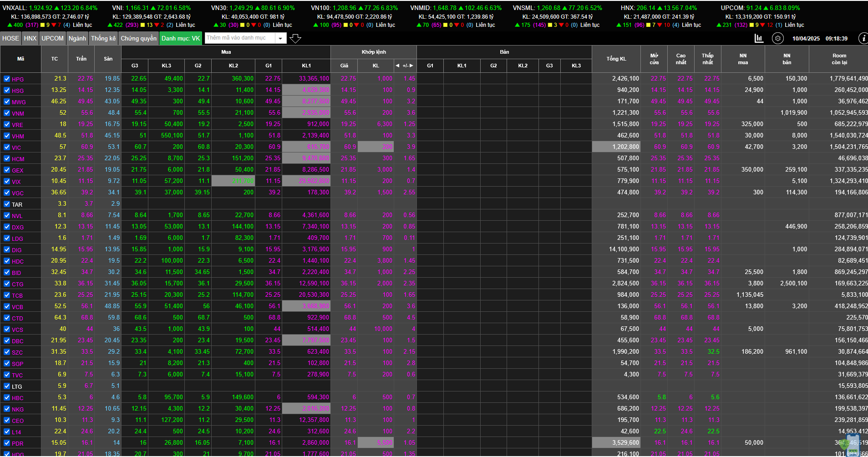This screenshot has width=868, height=457.
Task: Toggle the VIC row checkbox
Action: [x=7, y=147]
